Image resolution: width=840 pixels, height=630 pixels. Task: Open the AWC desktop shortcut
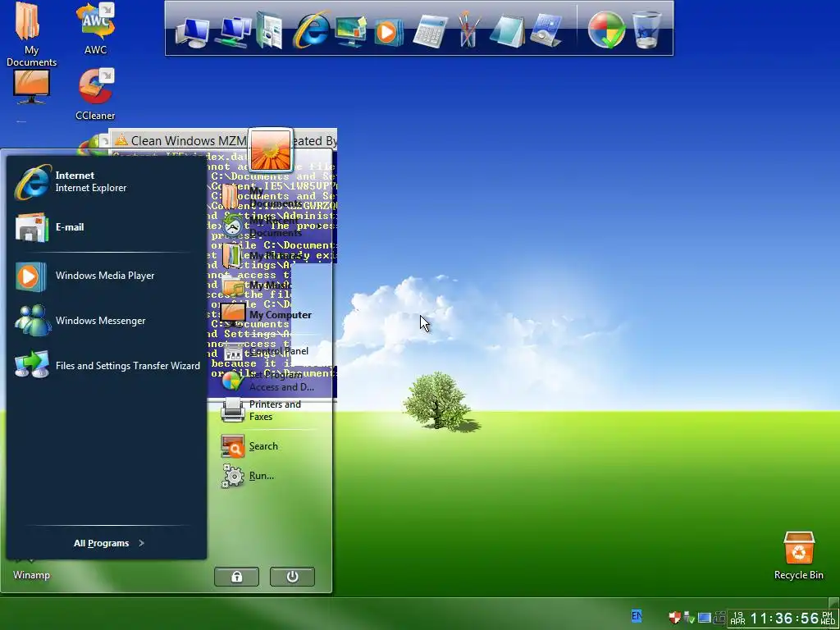[95, 29]
